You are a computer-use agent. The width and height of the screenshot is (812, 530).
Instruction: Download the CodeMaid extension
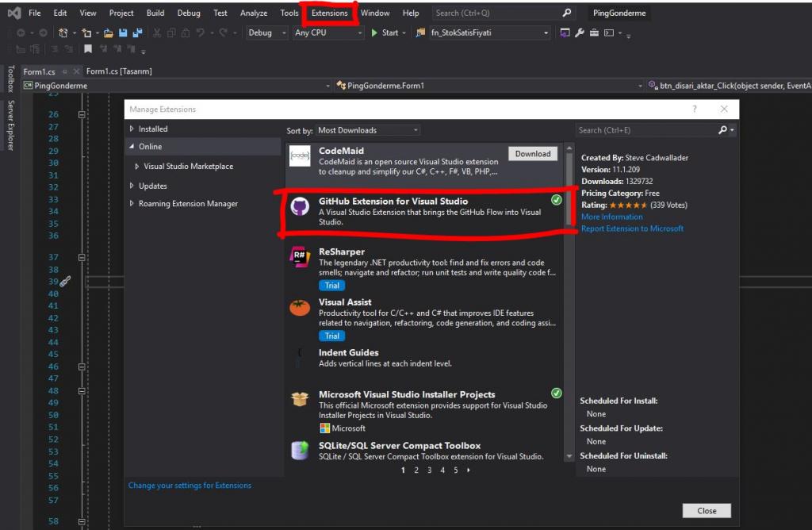[532, 153]
